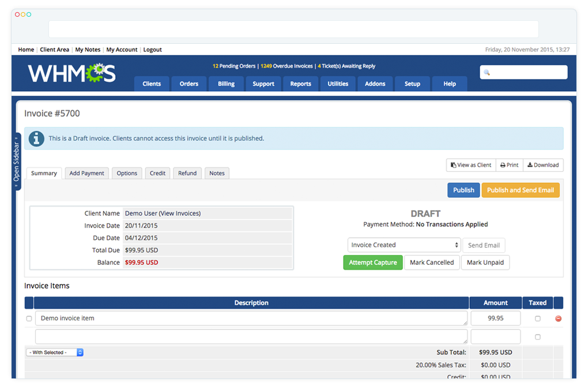The image size is (588, 390).
Task: Switch to the Refund tab
Action: pyautogui.click(x=187, y=173)
